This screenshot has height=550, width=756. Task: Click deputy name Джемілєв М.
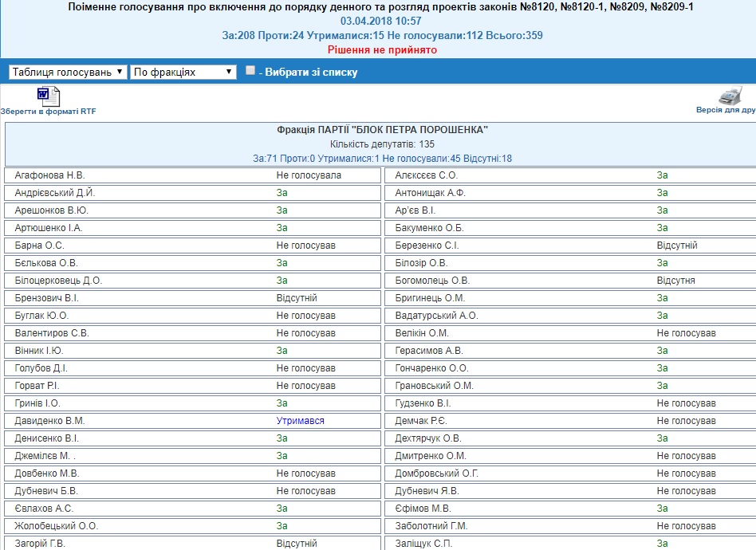45,456
